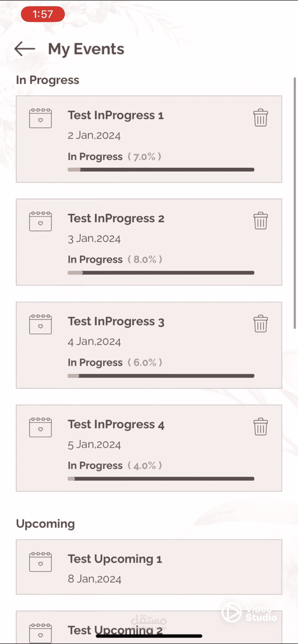Click the Video Studio play logo

pos(232,612)
